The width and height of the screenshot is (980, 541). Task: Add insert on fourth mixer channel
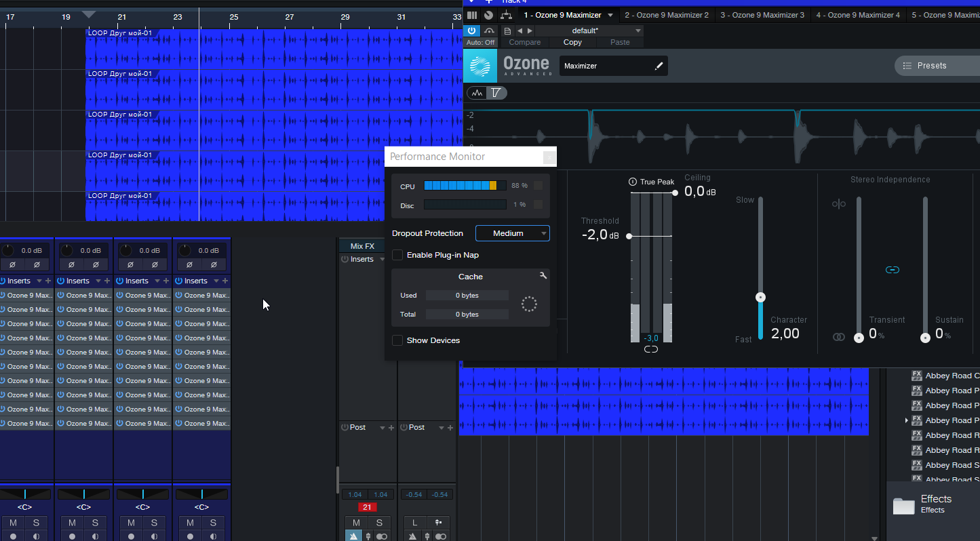[x=225, y=281]
